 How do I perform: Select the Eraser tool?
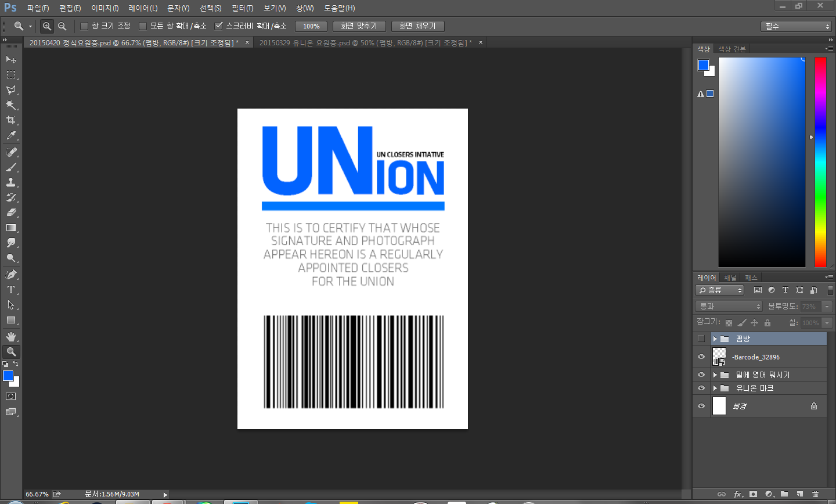coord(11,213)
